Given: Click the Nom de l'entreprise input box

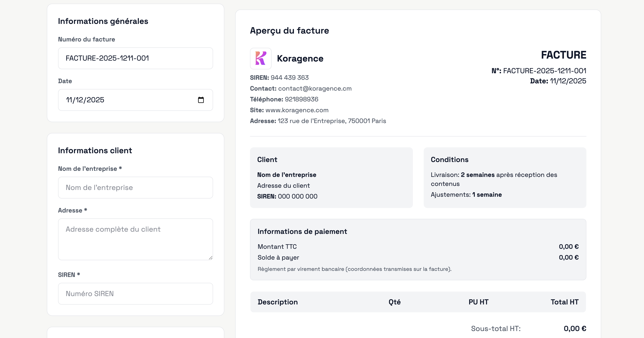Looking at the screenshot, I should click(x=135, y=187).
